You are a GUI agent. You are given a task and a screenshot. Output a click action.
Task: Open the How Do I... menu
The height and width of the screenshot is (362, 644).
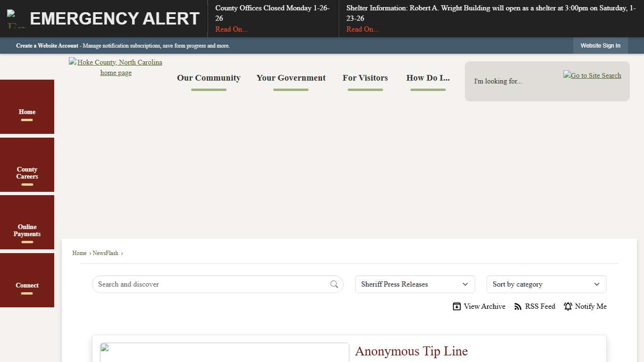pyautogui.click(x=428, y=78)
